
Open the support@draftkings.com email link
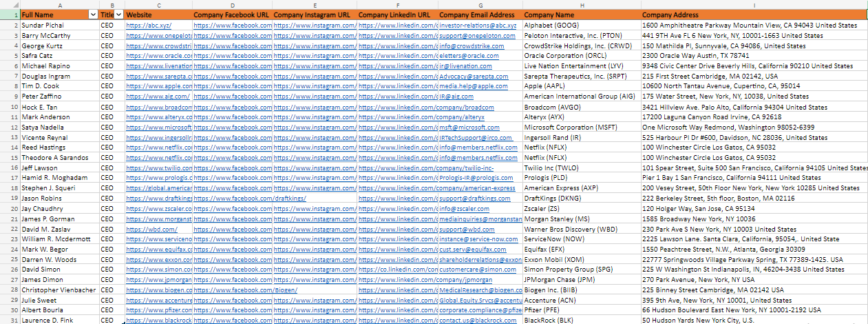click(475, 199)
